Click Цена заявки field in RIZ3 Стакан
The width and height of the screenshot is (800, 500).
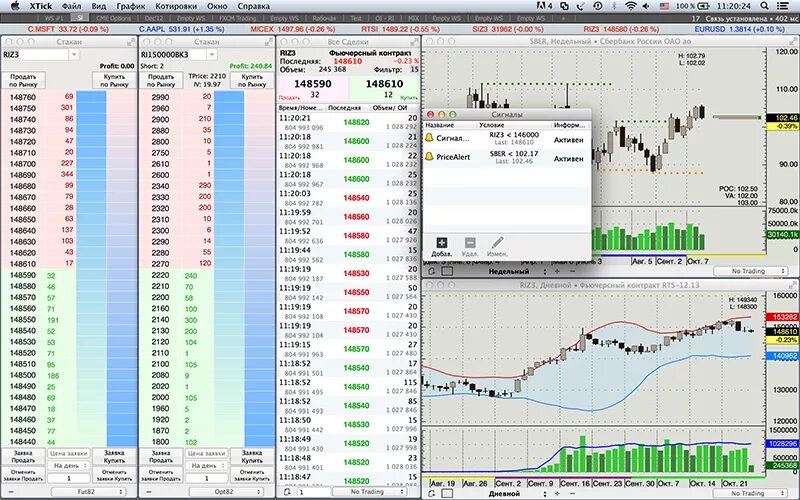click(68, 453)
